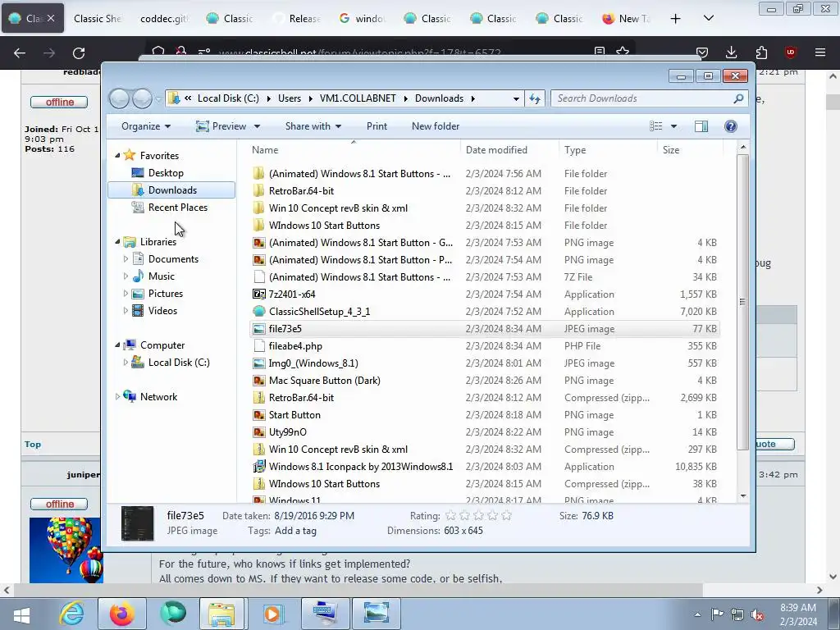Click New folder in the toolbar
This screenshot has width=840, height=630.
(x=436, y=126)
